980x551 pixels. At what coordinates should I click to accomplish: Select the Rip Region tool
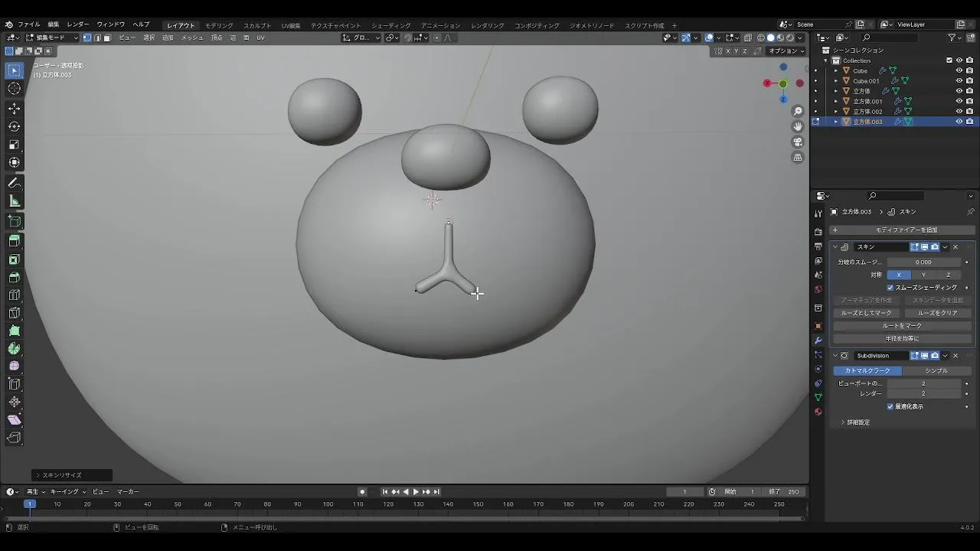tap(14, 438)
